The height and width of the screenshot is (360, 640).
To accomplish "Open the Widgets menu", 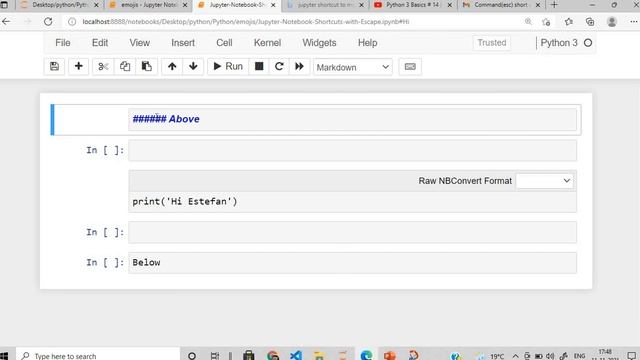I will [x=319, y=43].
